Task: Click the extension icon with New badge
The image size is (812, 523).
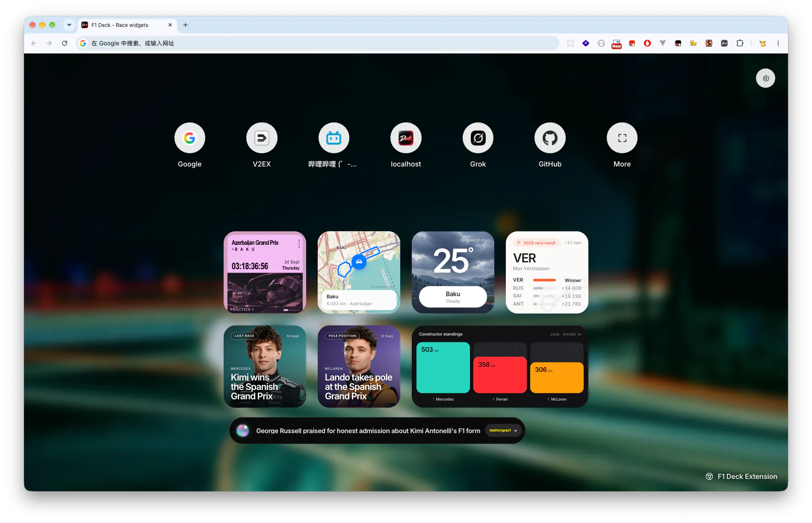Action: tap(617, 44)
